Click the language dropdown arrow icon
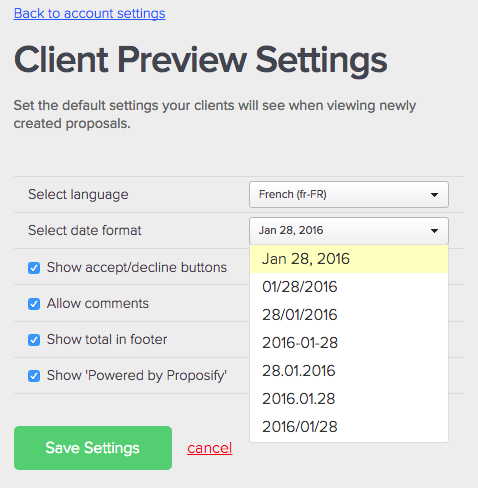The image size is (478, 488). (434, 195)
